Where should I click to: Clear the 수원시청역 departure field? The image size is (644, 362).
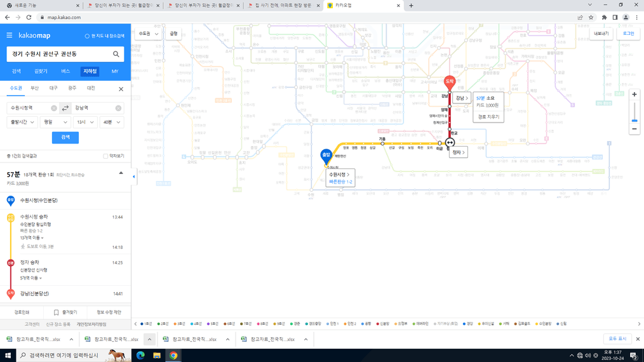(x=54, y=108)
